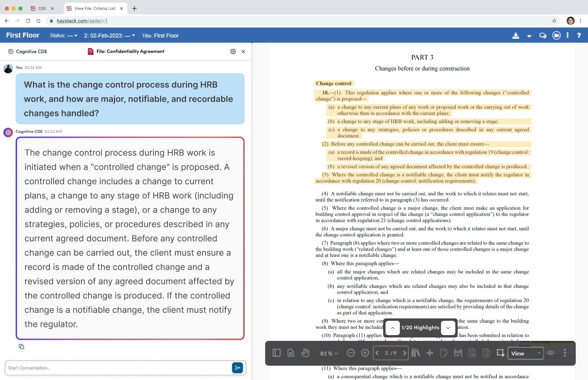Screen dimensions: 588x380
Task: Zoom out with the minus circle button
Action: coord(350,353)
